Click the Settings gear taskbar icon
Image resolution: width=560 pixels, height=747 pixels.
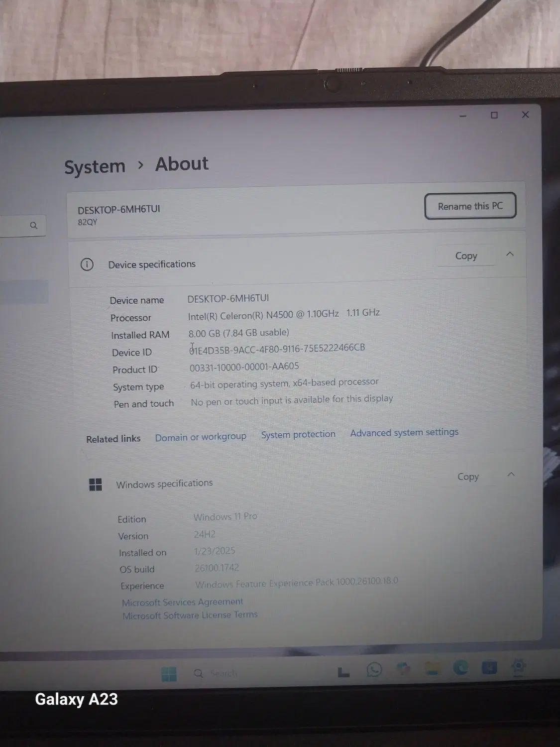(x=518, y=667)
